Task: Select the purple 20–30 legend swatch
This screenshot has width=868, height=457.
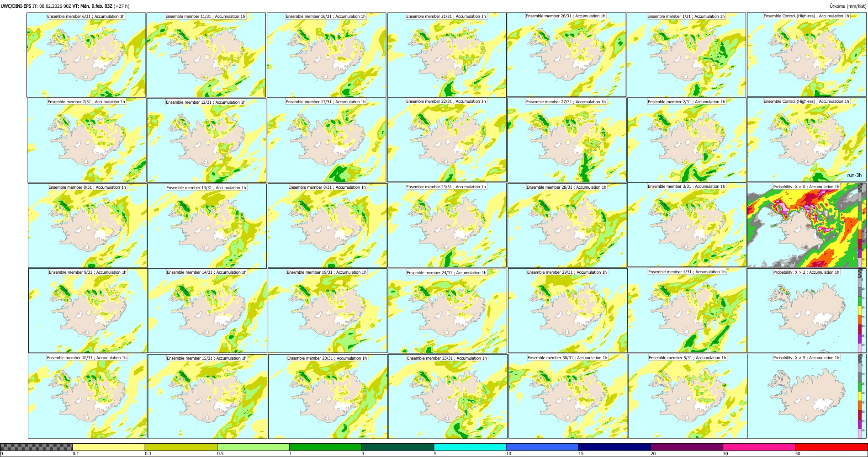Action: pos(687,447)
